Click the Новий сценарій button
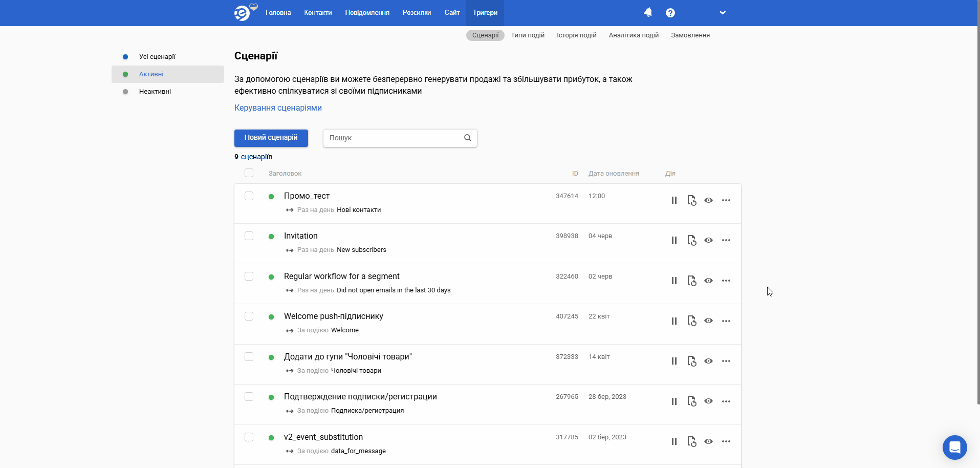This screenshot has width=980, height=468. (x=271, y=138)
